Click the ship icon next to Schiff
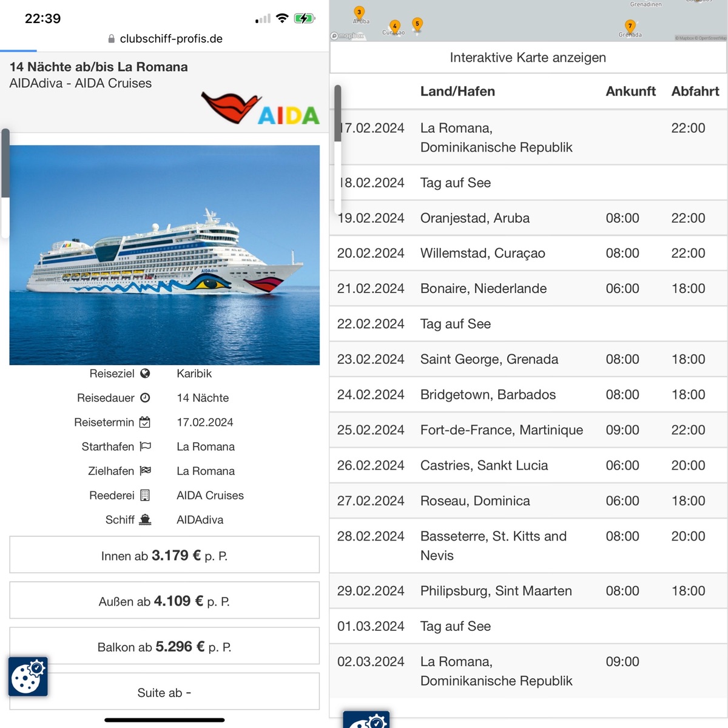The height and width of the screenshot is (728, 728). [145, 519]
